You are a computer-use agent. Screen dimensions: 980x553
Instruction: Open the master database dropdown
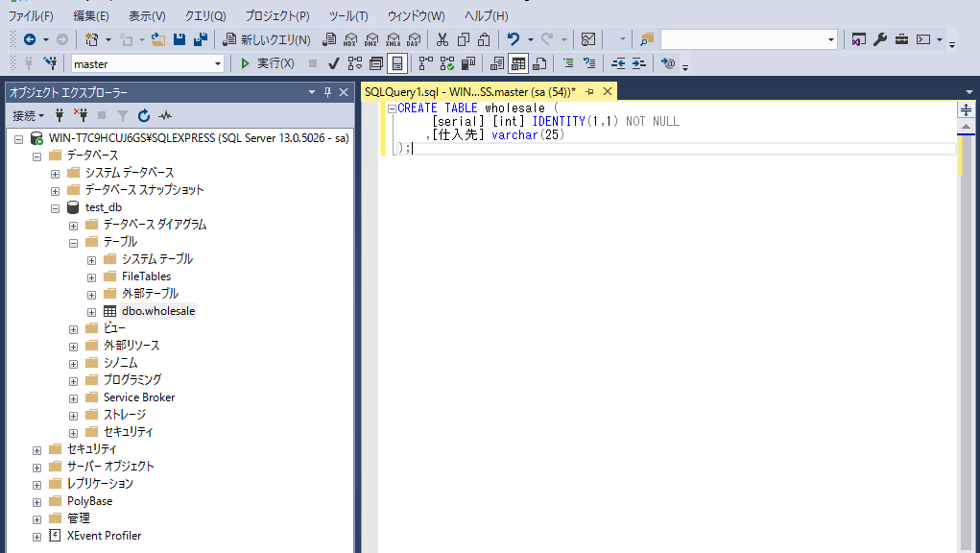(218, 64)
